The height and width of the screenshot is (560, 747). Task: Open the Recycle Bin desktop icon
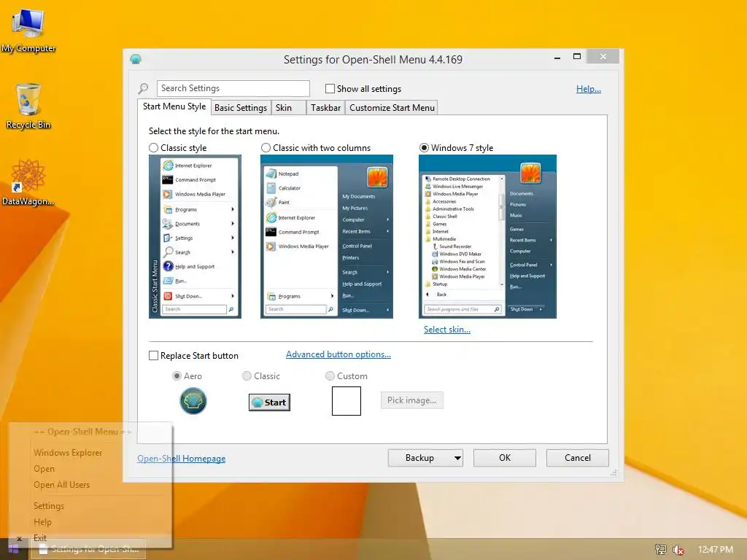pos(28,106)
